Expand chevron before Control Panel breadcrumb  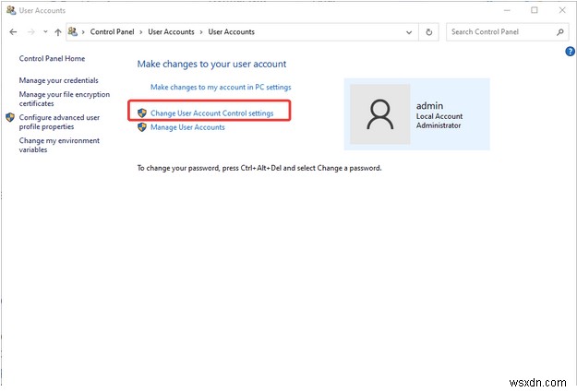point(83,32)
